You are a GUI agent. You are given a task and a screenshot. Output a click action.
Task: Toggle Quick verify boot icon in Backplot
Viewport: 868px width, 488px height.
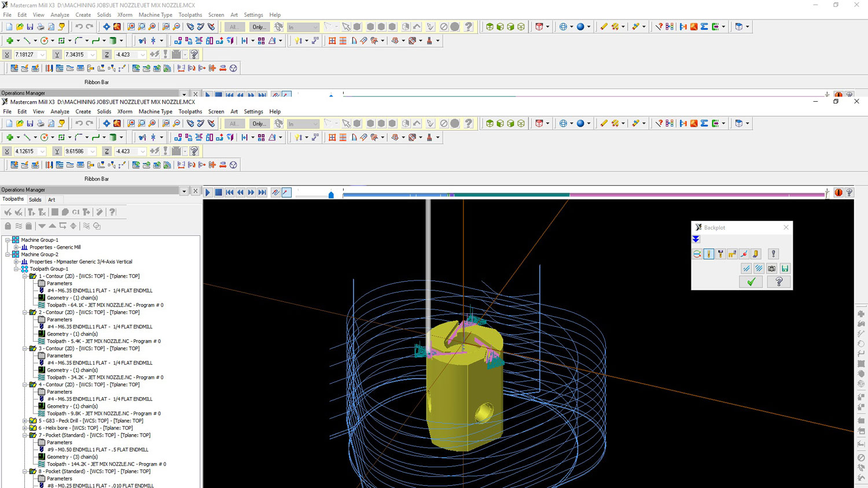coord(756,254)
